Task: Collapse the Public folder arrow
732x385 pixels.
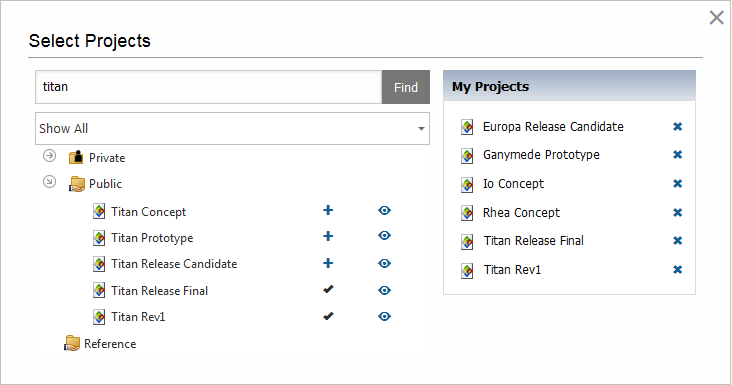Action: [x=49, y=182]
